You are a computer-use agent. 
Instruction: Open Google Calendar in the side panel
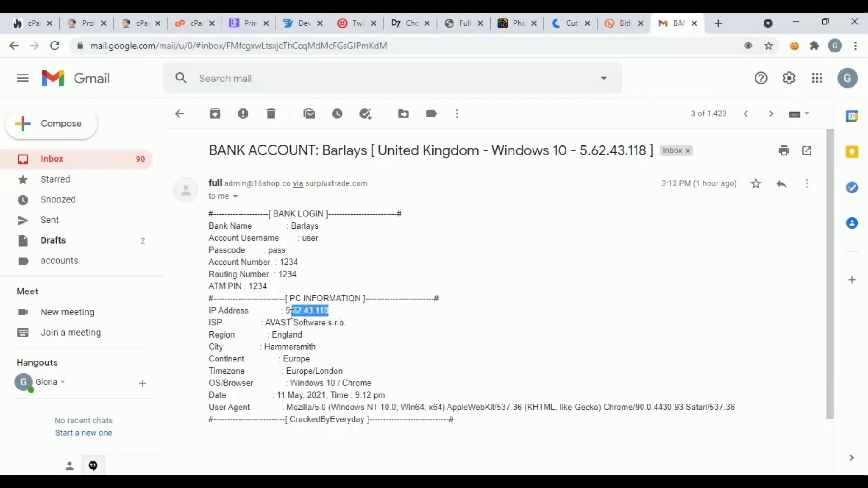853,117
